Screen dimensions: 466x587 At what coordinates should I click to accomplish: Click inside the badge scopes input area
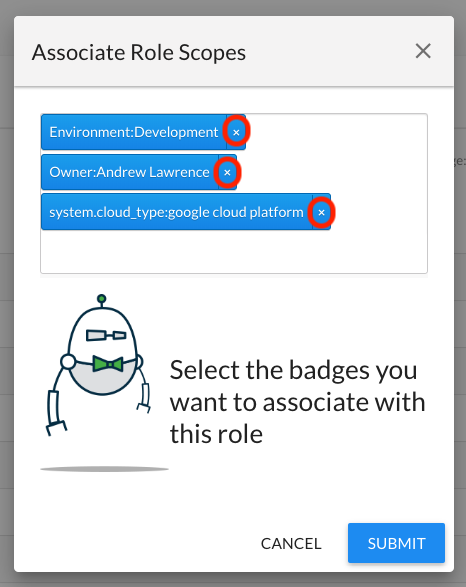tap(234, 194)
